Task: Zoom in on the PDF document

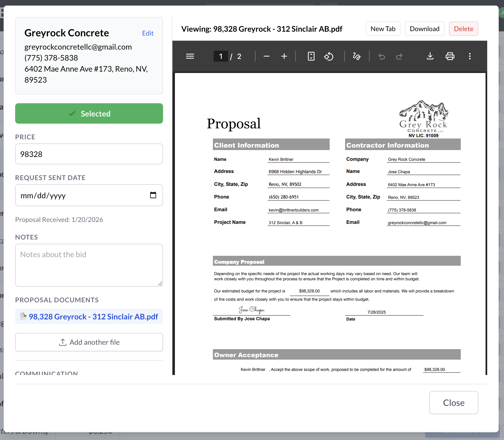Action: pos(284,56)
